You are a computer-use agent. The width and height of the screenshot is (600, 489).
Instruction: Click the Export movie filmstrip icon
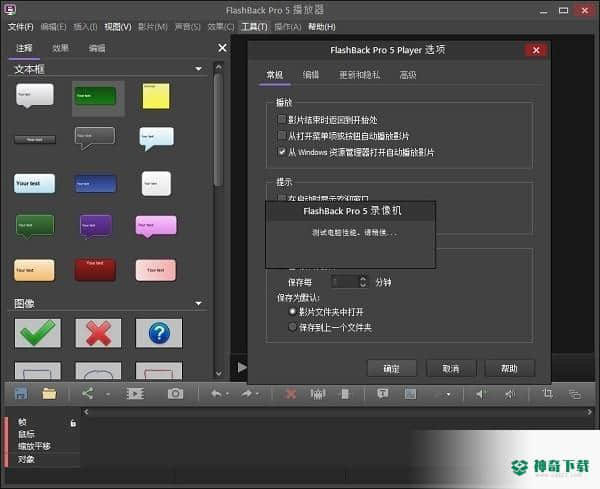pos(135,393)
